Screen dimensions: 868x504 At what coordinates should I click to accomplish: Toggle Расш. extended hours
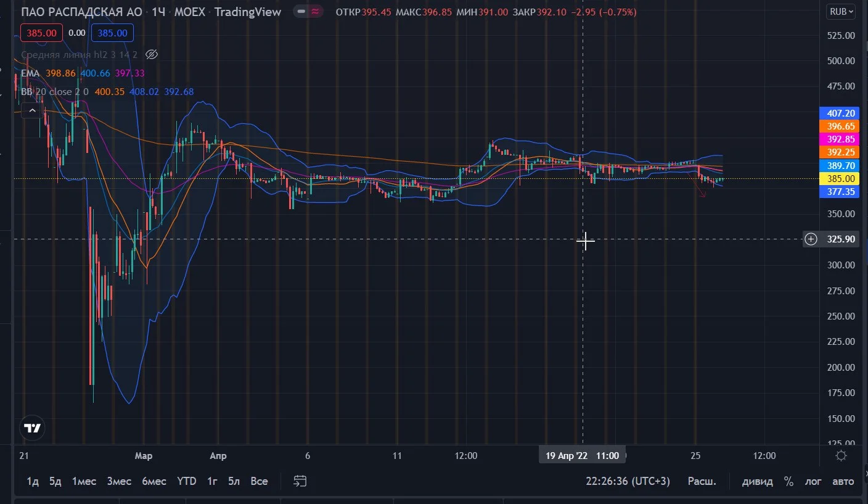[702, 481]
